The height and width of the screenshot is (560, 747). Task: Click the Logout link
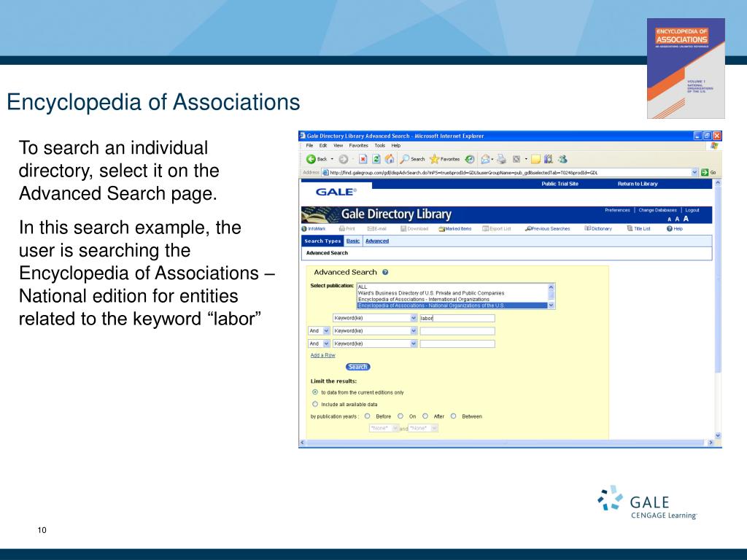coord(692,210)
